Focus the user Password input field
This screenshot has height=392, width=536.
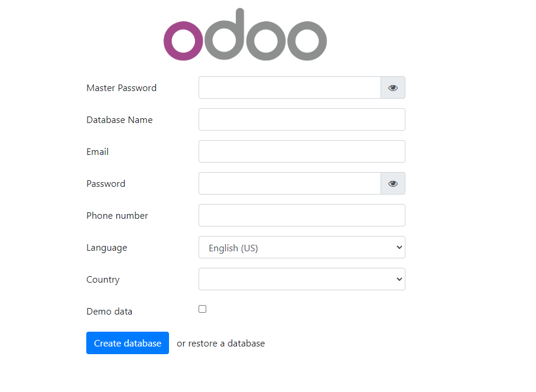(x=290, y=183)
